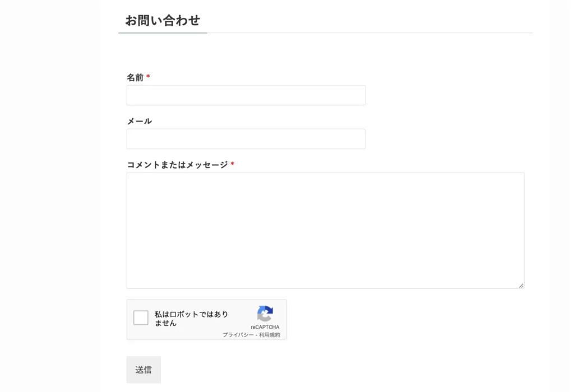Check the 私はロボットではありません checkbox
This screenshot has height=392, width=574.
tap(141, 318)
